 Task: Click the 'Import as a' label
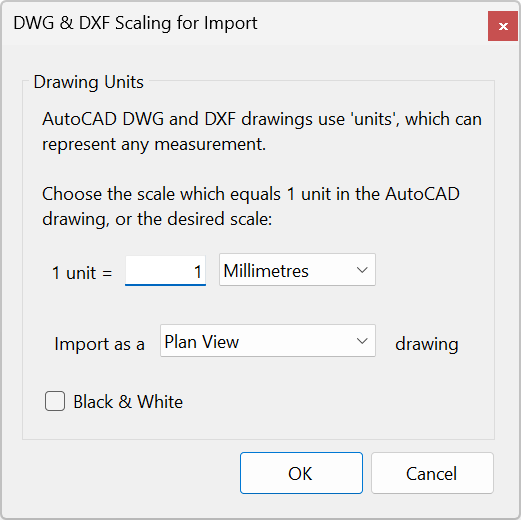[x=99, y=344]
